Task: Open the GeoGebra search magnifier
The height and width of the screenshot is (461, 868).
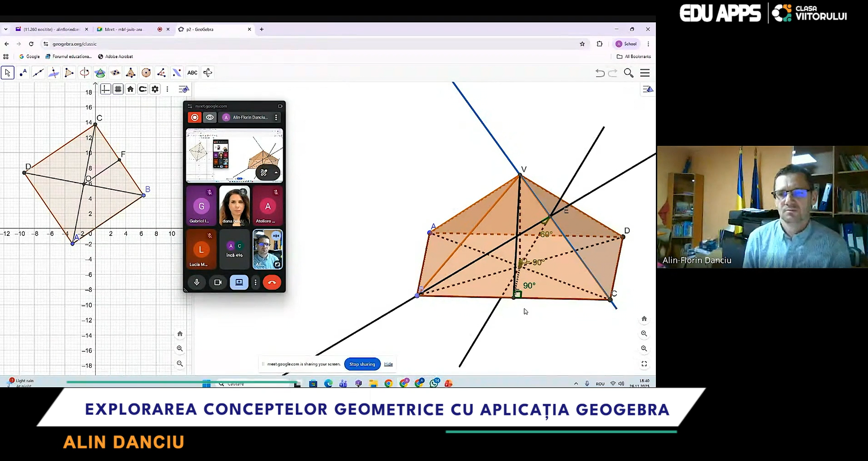Action: tap(629, 73)
